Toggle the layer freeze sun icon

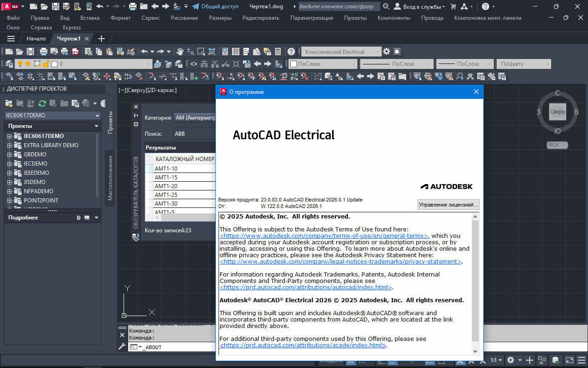[28, 64]
